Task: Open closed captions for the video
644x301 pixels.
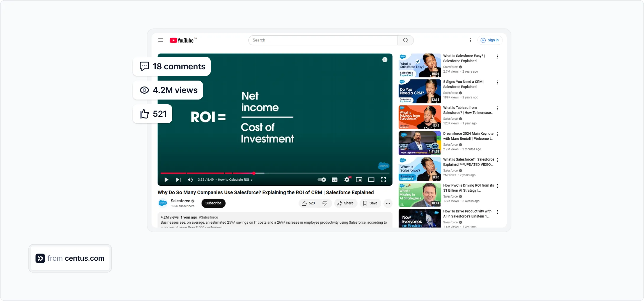Action: tap(334, 180)
